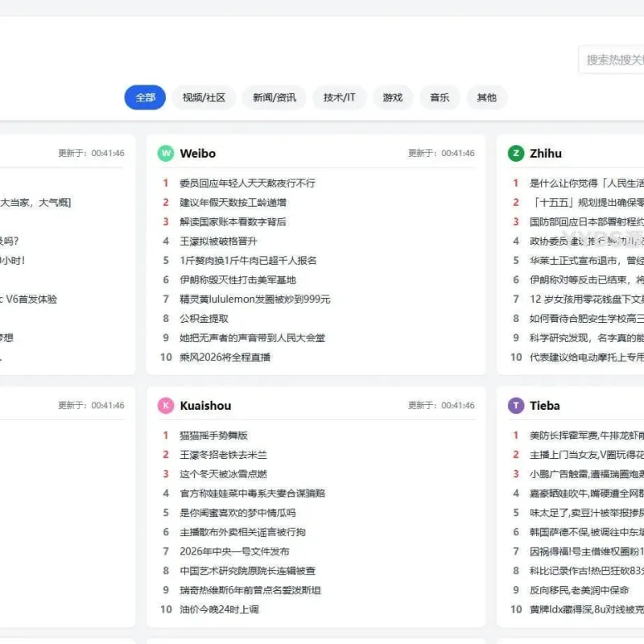Click the green Zhihu logo icon
The height and width of the screenshot is (644, 644).
516,153
